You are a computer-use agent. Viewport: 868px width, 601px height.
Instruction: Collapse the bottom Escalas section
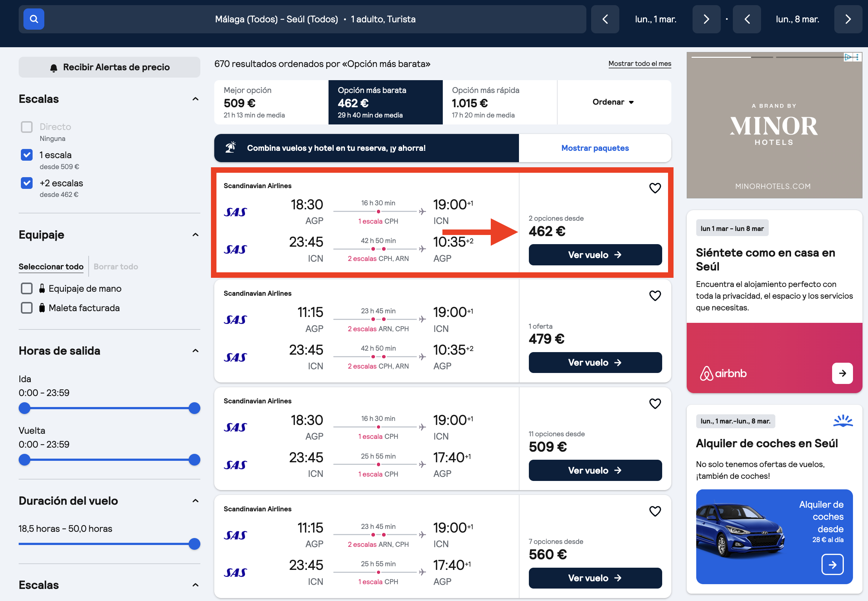click(x=195, y=585)
